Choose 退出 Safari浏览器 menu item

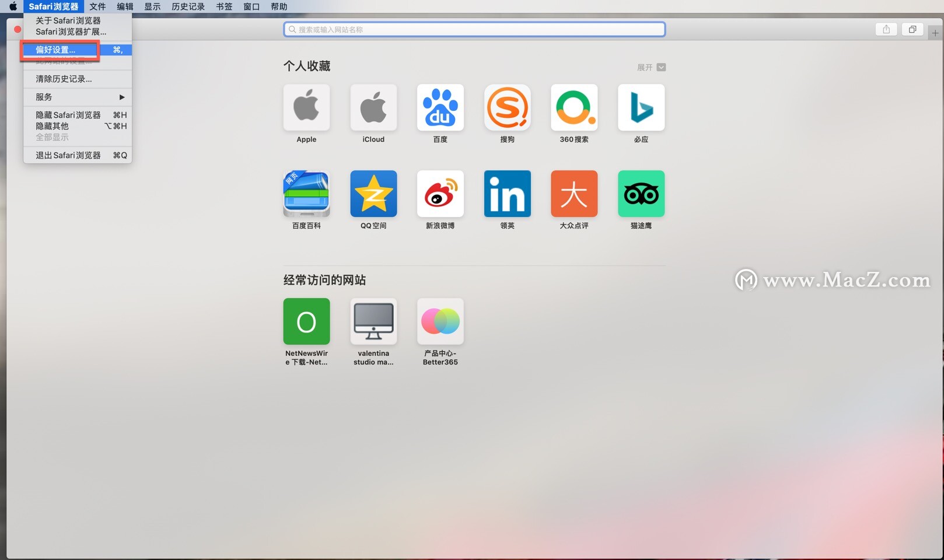(78, 155)
